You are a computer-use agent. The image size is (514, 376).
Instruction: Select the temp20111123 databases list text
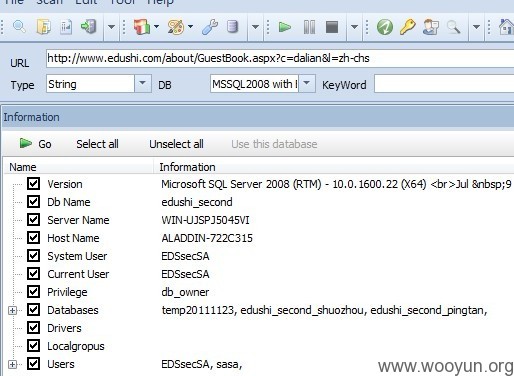[324, 310]
